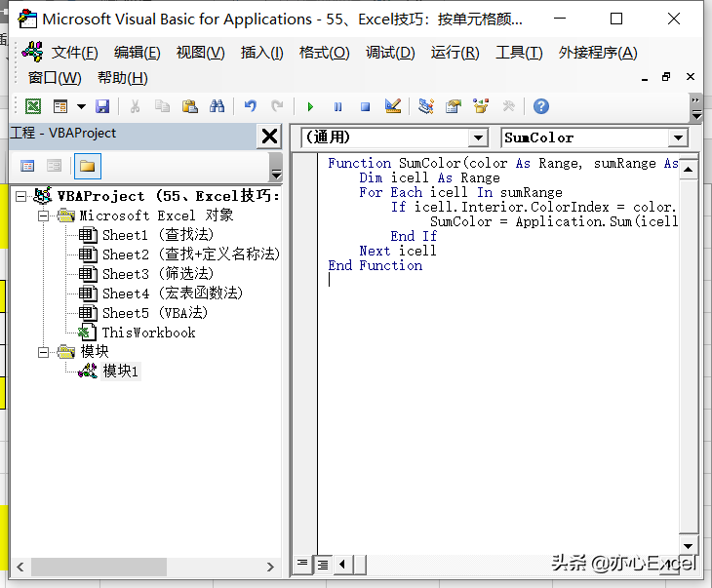This screenshot has width=712, height=588.
Task: Close the inner code window
Action: pos(691,77)
